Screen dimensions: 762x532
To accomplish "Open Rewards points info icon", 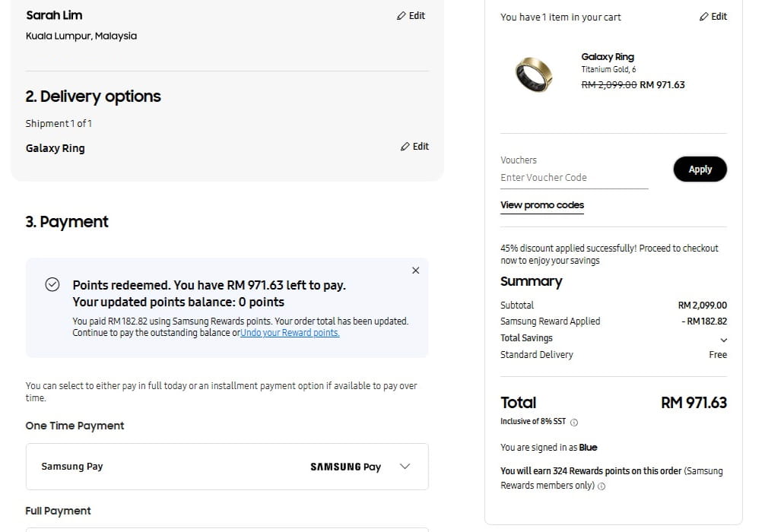I will 602,486.
